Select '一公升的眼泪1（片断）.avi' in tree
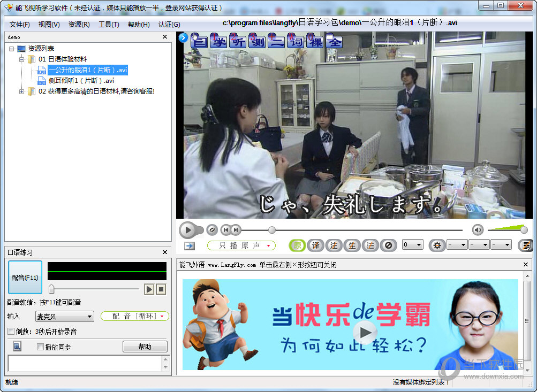The image size is (537, 392). pos(88,70)
